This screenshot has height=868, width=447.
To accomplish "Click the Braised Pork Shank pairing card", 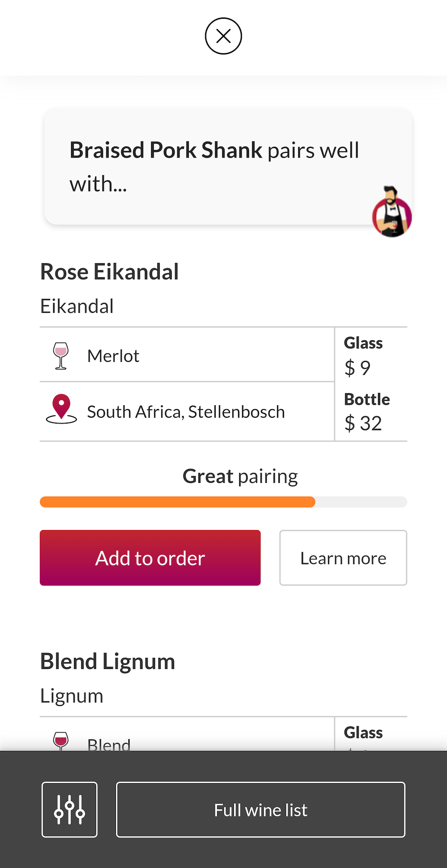I will tap(215, 167).
